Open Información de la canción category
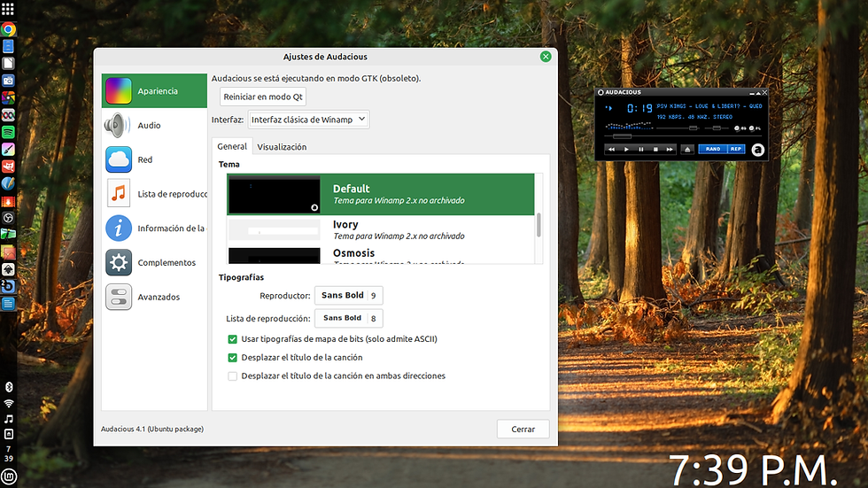This screenshot has width=868, height=488. tap(154, 228)
